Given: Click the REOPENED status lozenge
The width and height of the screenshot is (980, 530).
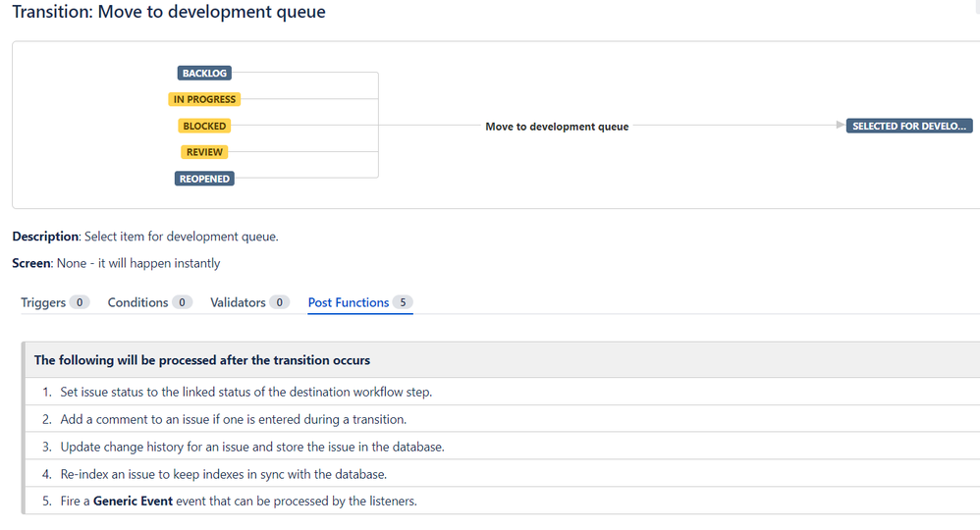Looking at the screenshot, I should click(x=204, y=179).
